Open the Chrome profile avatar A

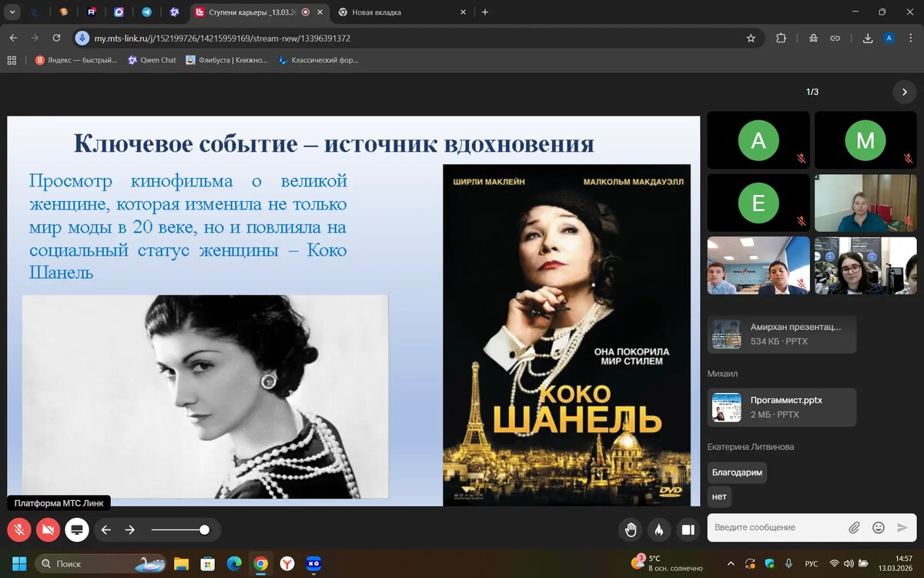coord(889,38)
